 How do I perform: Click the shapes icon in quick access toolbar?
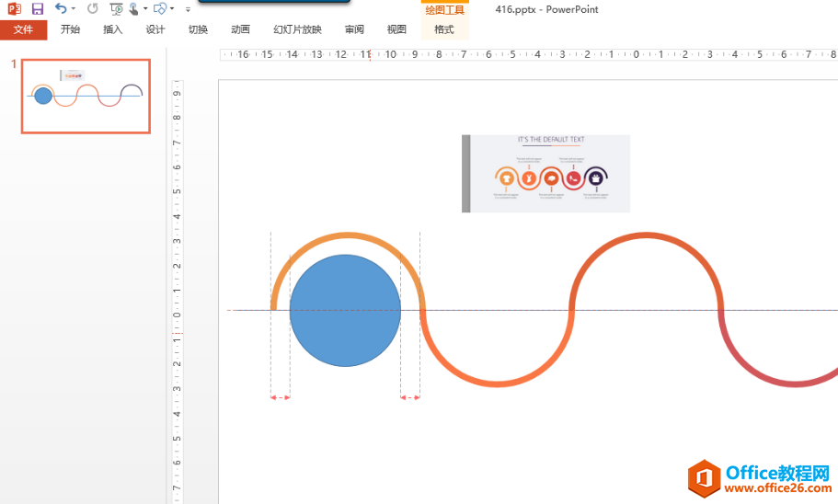(x=160, y=9)
